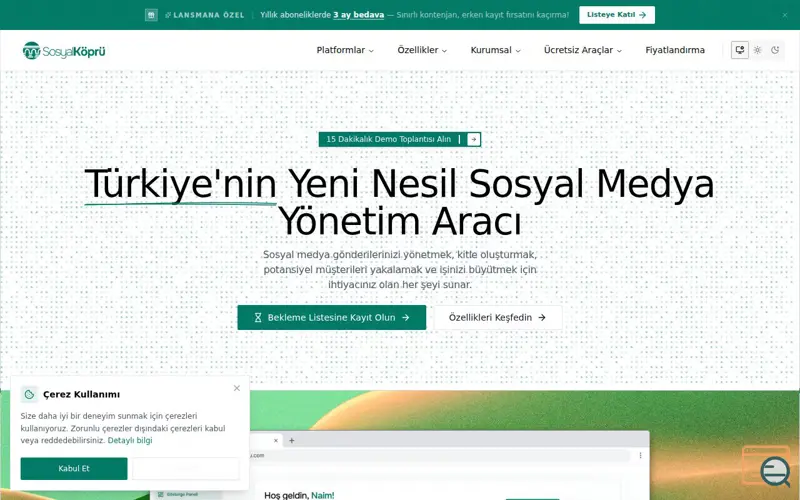Switch to light theme sun icon
800x500 pixels.
coord(757,50)
